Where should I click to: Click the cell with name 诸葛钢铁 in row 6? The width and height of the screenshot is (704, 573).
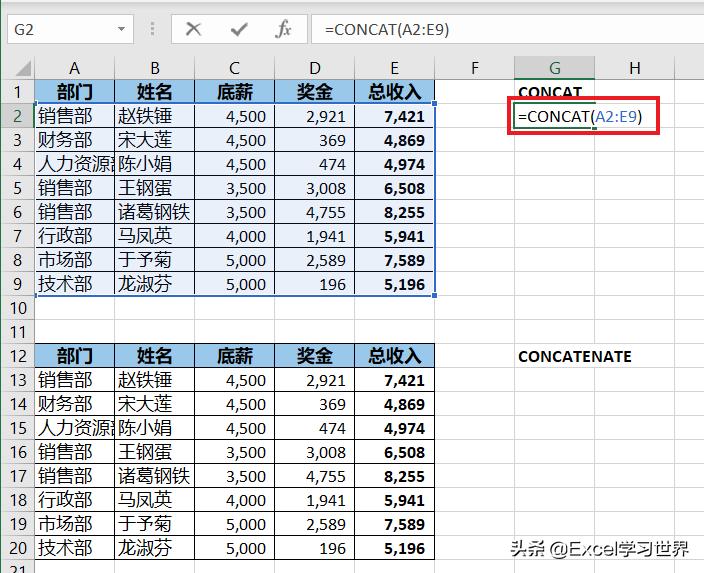(154, 212)
